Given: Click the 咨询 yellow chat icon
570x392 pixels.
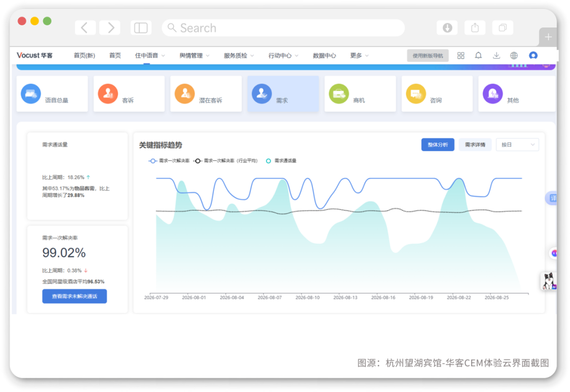Looking at the screenshot, I should pyautogui.click(x=416, y=94).
